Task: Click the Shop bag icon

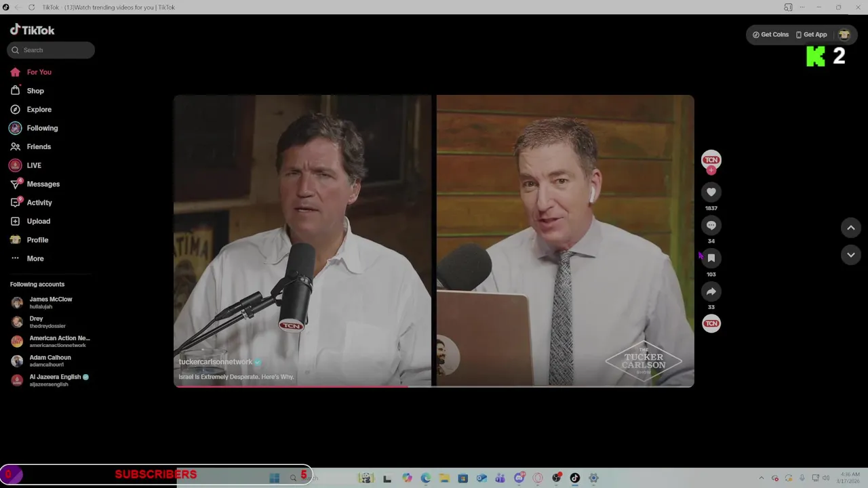Action: [15, 91]
